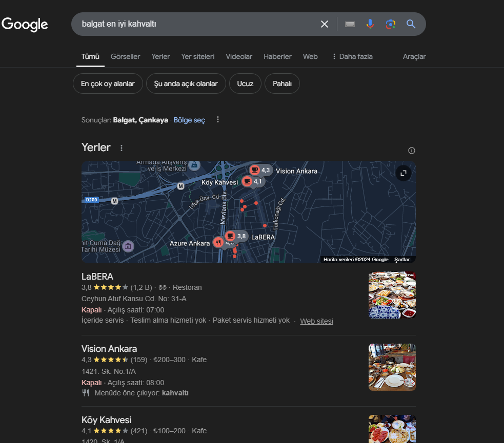Open Google Lens image search
This screenshot has width=504, height=443.
(391, 24)
